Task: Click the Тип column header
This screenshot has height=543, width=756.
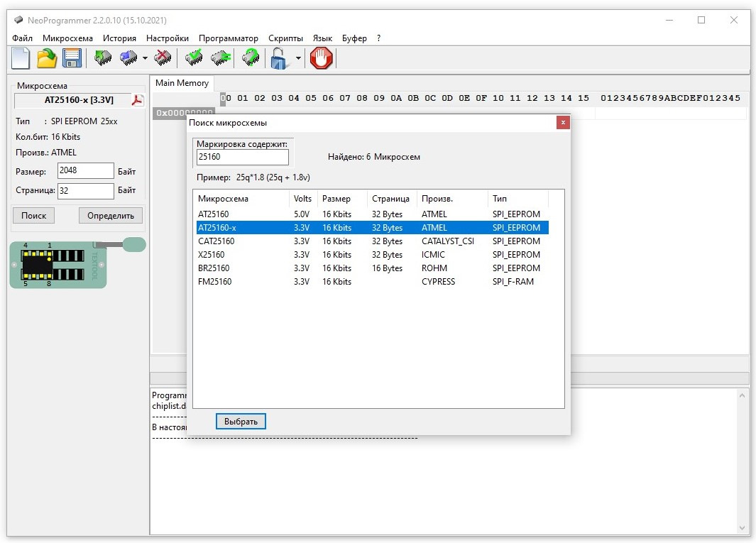Action: [x=518, y=199]
